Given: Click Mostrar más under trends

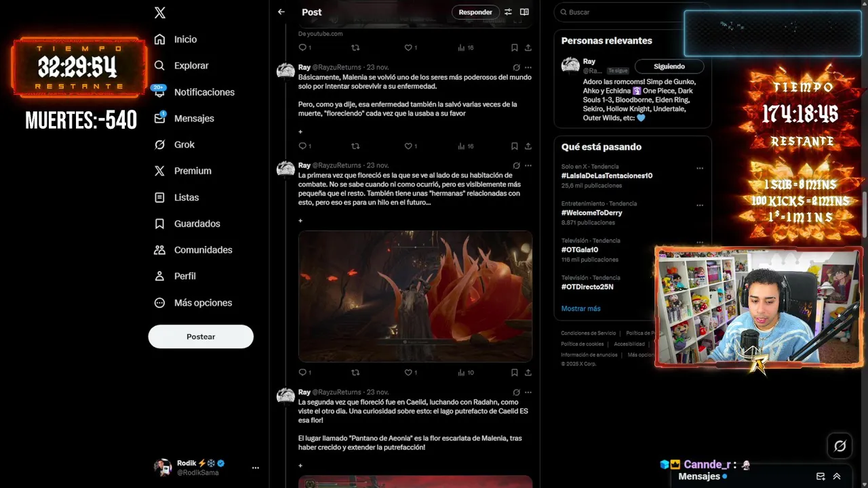Looking at the screenshot, I should pos(580,308).
